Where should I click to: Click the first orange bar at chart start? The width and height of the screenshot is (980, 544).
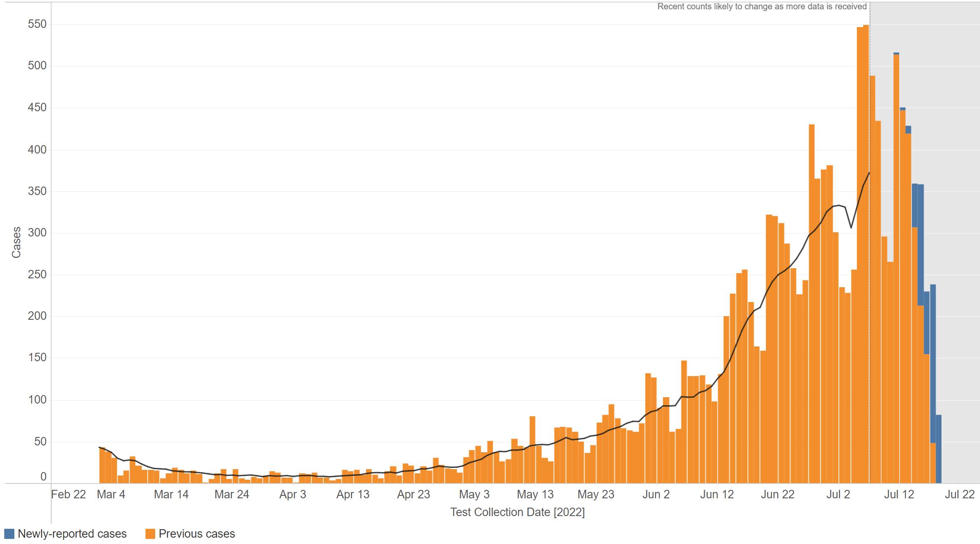tap(102, 465)
